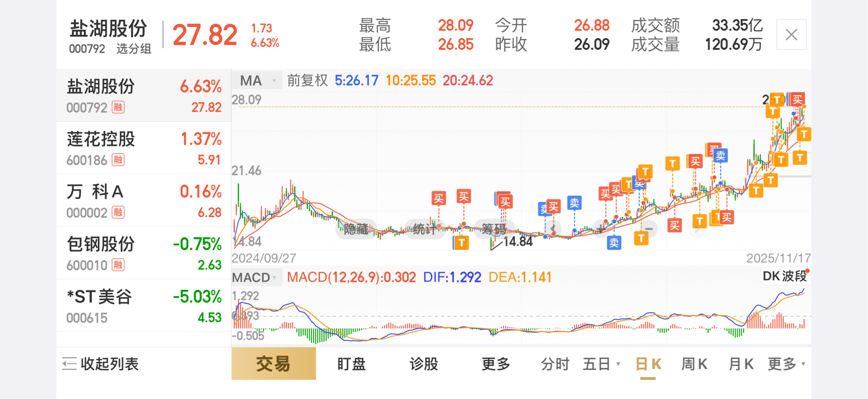Viewport: 868px width, 399px height.
Task: Click the 成交额 value 33.35亿
Action: click(x=737, y=25)
